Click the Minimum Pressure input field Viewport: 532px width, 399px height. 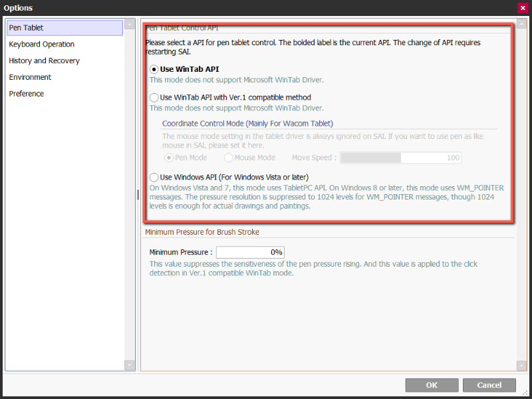[x=251, y=253]
